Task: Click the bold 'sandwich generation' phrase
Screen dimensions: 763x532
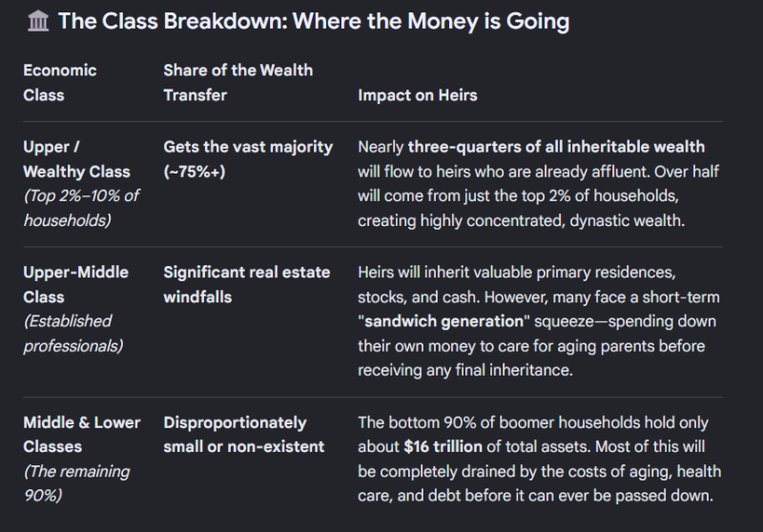Action: tap(443, 321)
